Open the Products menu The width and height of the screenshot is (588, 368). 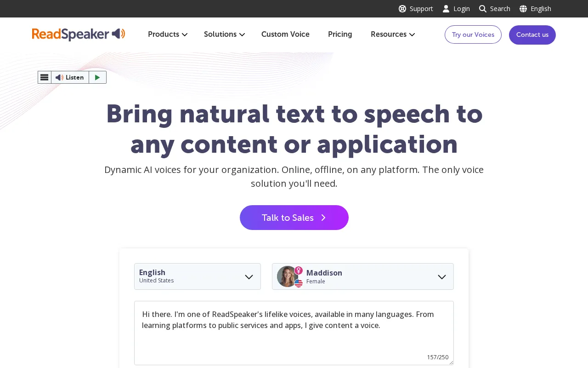pos(168,34)
